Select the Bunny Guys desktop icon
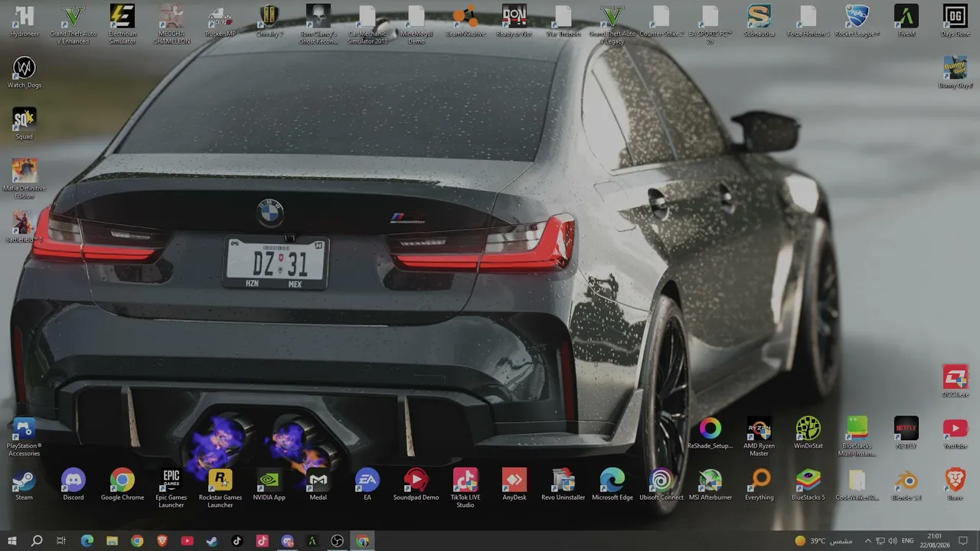This screenshot has width=980, height=551. pyautogui.click(x=955, y=73)
